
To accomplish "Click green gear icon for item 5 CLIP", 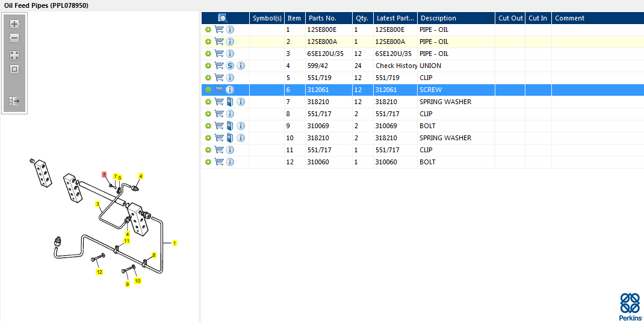I will pos(208,78).
